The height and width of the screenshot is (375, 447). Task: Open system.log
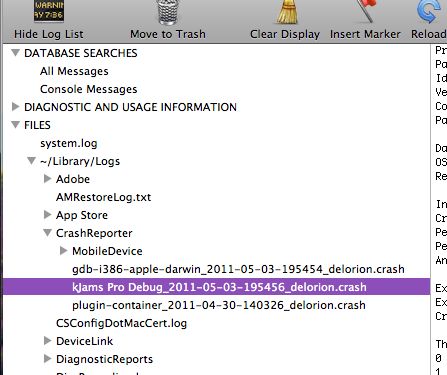[x=69, y=143]
